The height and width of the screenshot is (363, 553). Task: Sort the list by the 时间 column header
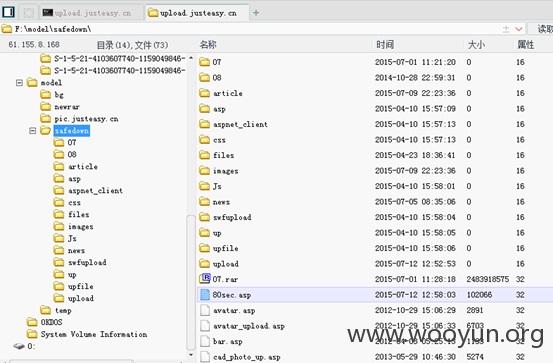coord(384,44)
